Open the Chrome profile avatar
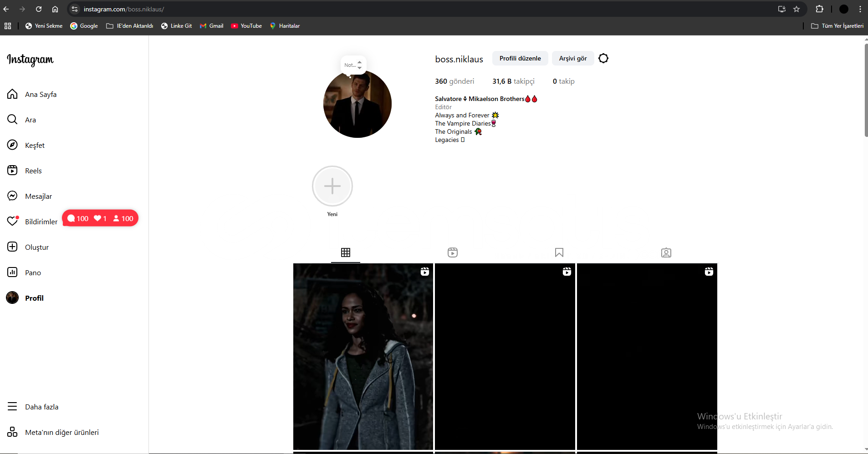The height and width of the screenshot is (454, 868). tap(844, 9)
